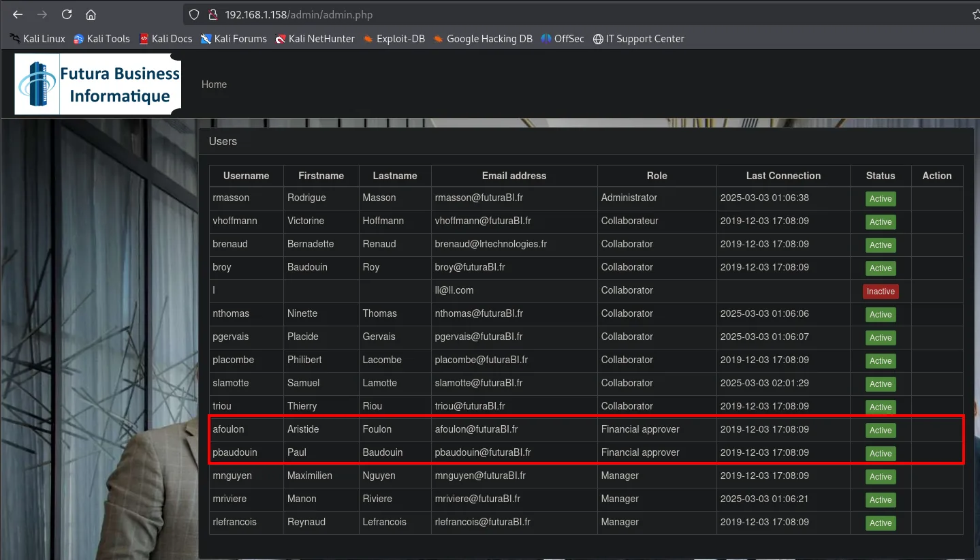Select the afoulon username cell
The image size is (980, 560).
[x=247, y=429]
